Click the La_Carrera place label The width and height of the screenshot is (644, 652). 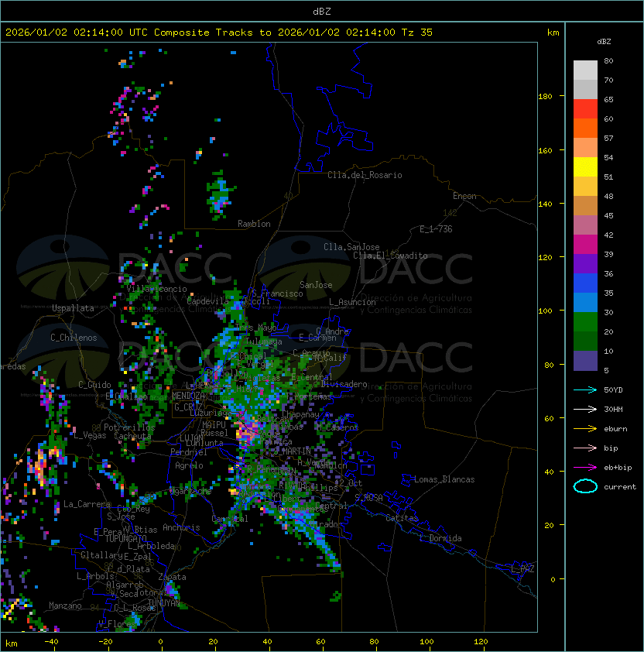click(87, 504)
